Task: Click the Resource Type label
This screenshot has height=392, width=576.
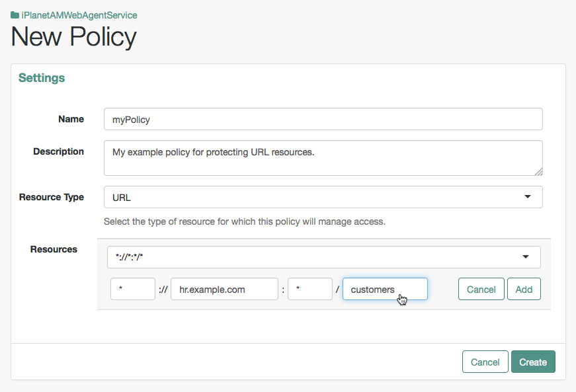Action: (x=52, y=197)
